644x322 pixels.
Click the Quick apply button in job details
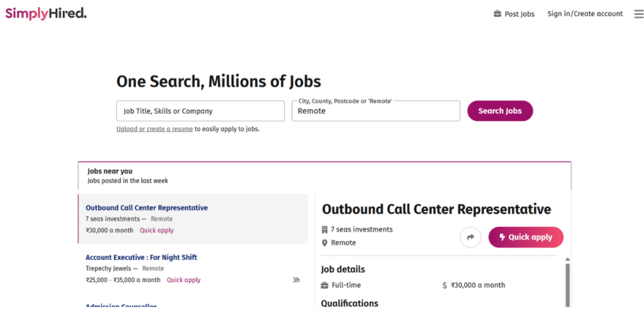point(526,237)
